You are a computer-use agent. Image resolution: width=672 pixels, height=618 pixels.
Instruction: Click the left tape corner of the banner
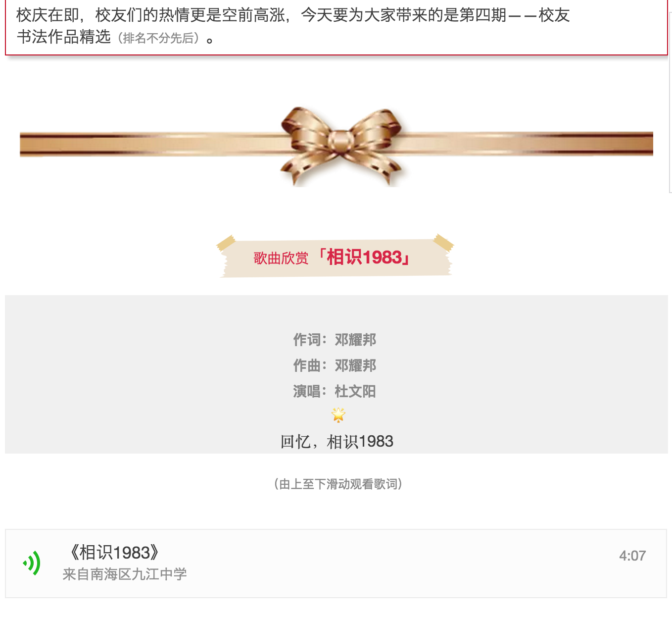(x=226, y=243)
